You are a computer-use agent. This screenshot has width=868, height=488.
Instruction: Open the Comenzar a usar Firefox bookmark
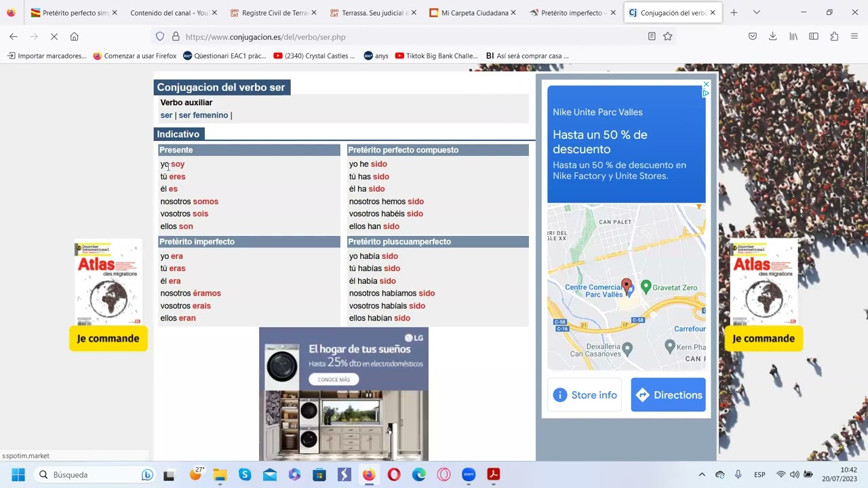(134, 56)
